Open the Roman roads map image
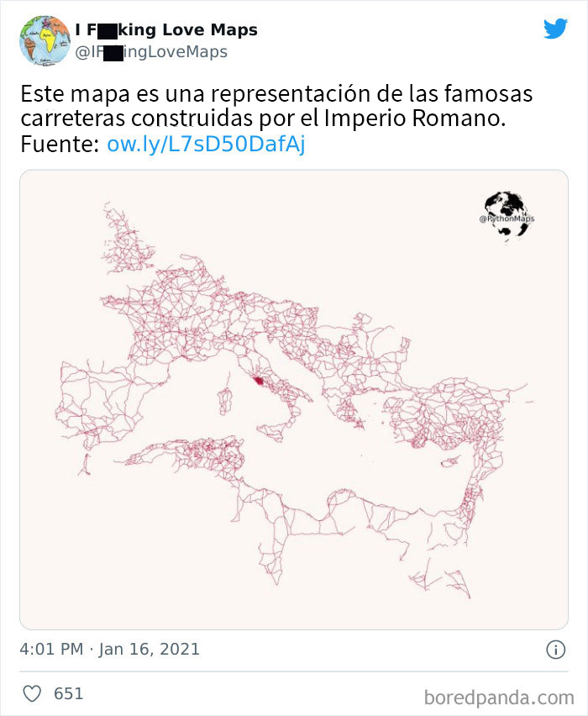 click(294, 395)
